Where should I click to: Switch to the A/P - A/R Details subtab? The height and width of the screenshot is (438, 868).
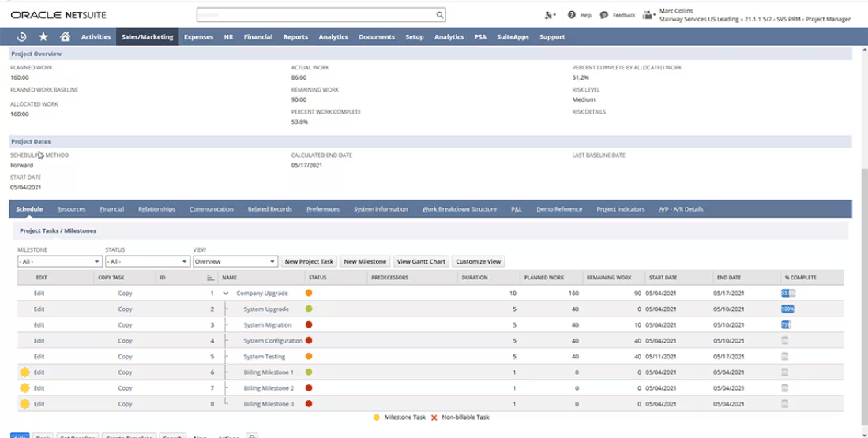pos(681,209)
